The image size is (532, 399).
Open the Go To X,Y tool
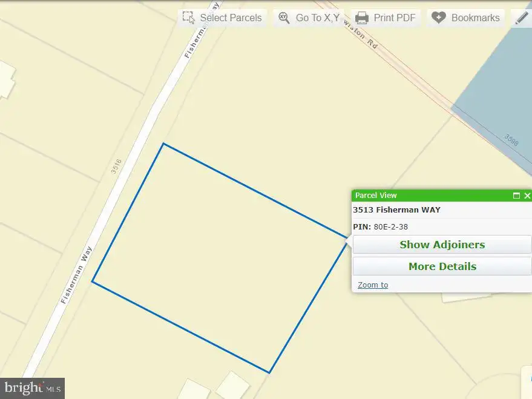click(x=309, y=18)
